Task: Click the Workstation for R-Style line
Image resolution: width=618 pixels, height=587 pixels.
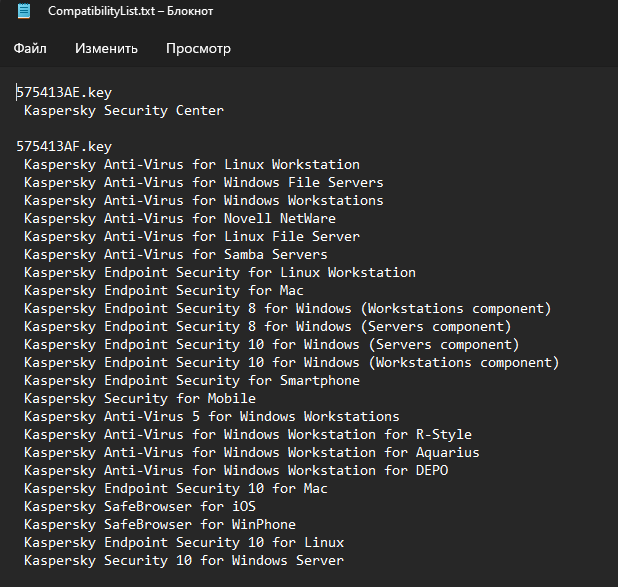Action: tap(248, 434)
